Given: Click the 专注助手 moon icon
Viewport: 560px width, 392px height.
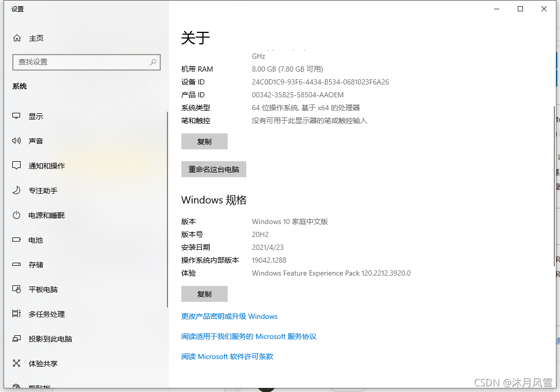Looking at the screenshot, I should 16,190.
